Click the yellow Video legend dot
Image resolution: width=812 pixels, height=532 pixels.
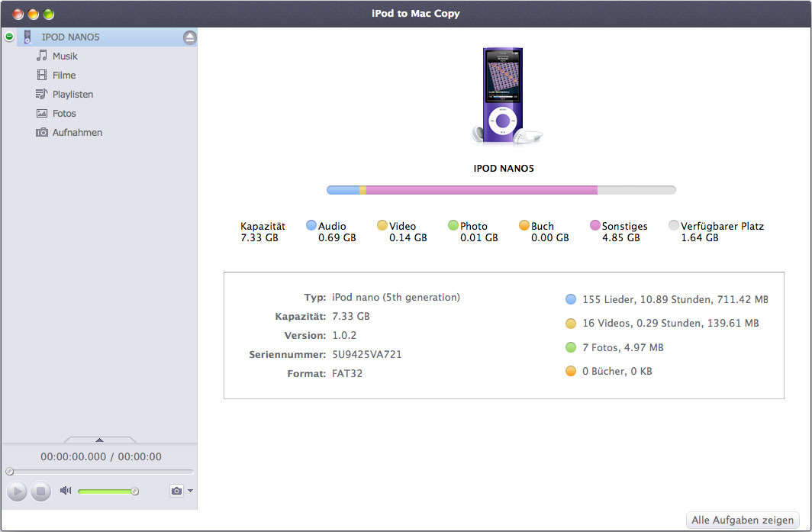[382, 225]
